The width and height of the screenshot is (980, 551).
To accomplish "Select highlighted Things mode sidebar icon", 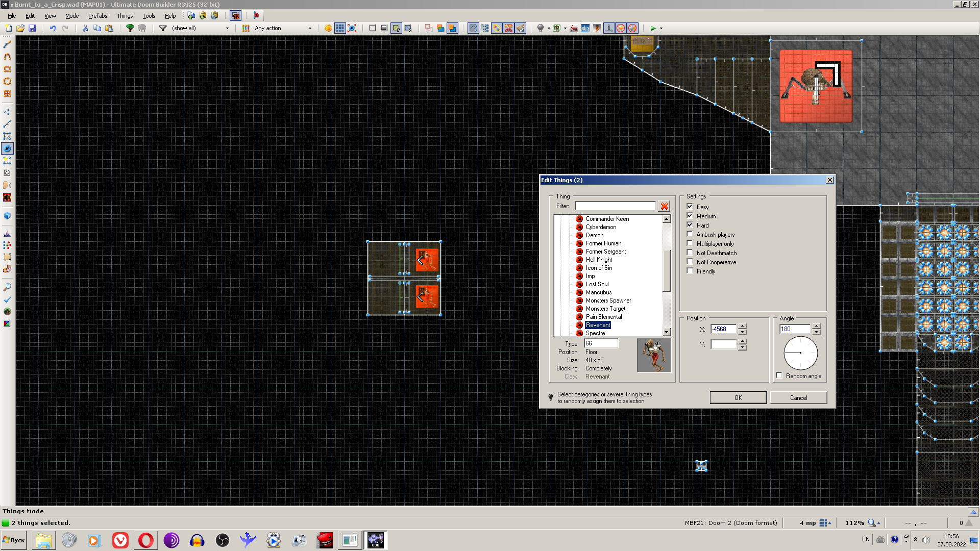I will click(x=7, y=148).
